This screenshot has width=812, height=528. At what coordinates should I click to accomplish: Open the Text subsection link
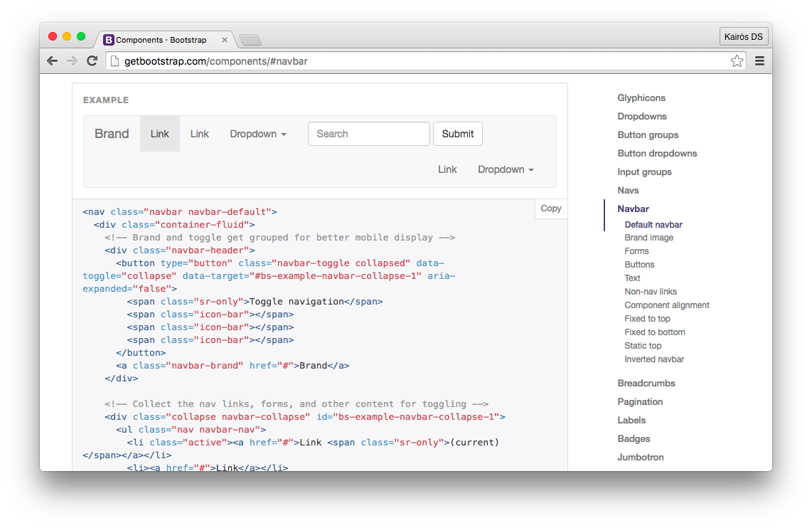pyautogui.click(x=632, y=278)
